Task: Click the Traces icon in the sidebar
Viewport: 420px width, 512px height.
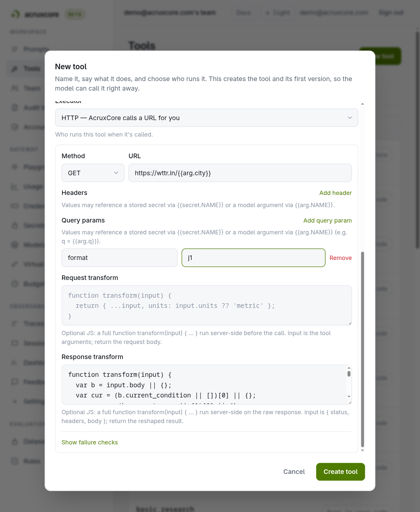Action: 15,324
